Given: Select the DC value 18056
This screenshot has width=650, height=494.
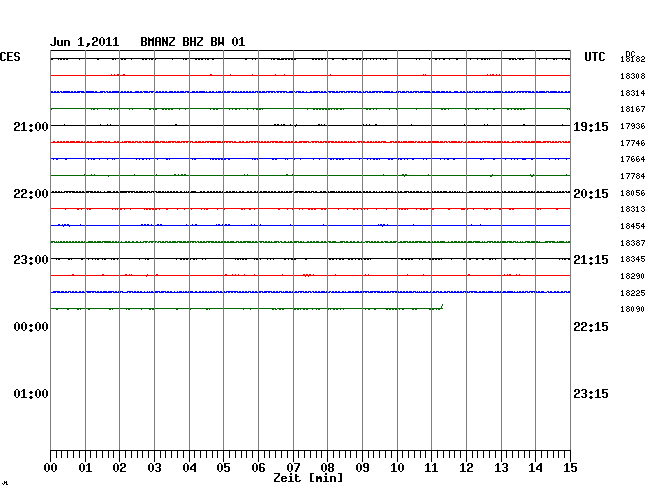Looking at the screenshot, I should point(633,193).
